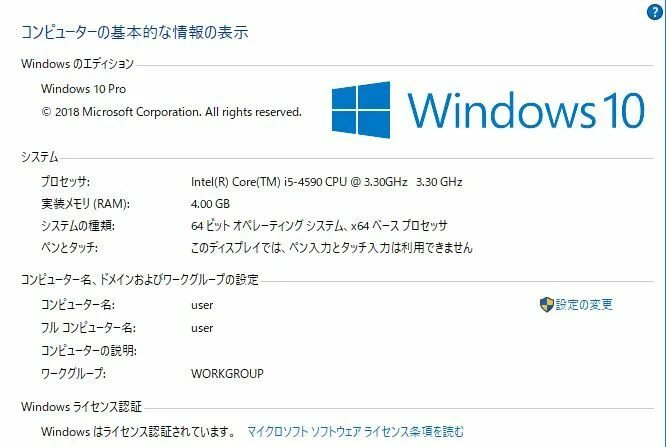The height and width of the screenshot is (447, 666).
Task: Click the システム section header
Action: (x=40, y=157)
